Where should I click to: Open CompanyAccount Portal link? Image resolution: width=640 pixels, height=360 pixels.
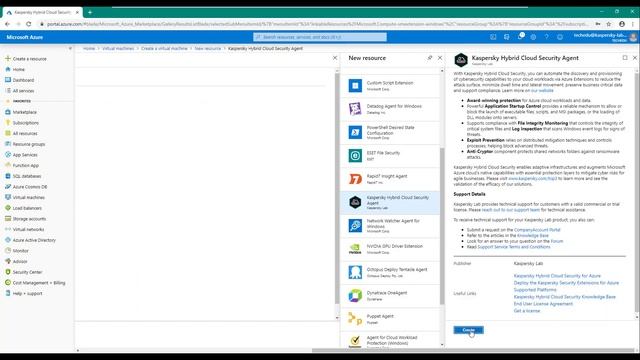click(x=537, y=230)
